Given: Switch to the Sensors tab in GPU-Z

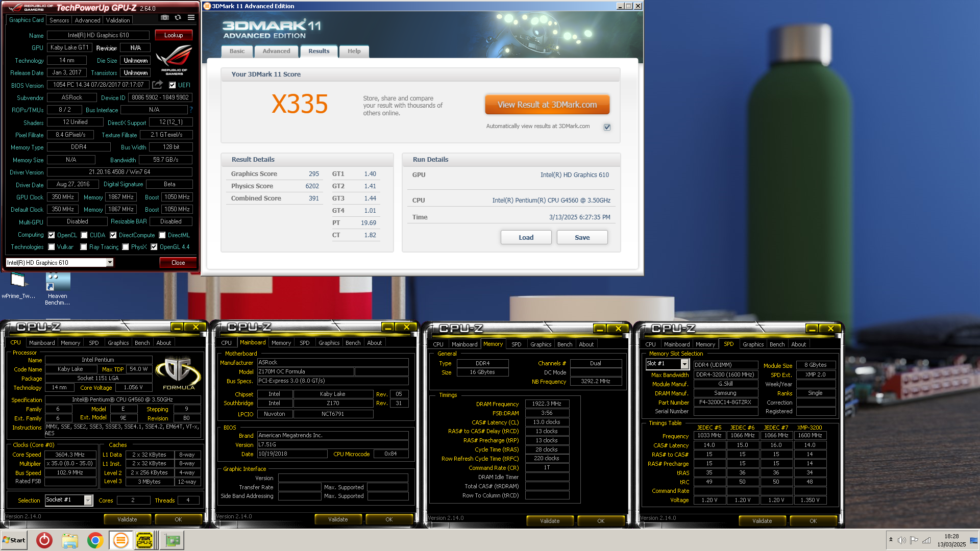Looking at the screenshot, I should [59, 20].
